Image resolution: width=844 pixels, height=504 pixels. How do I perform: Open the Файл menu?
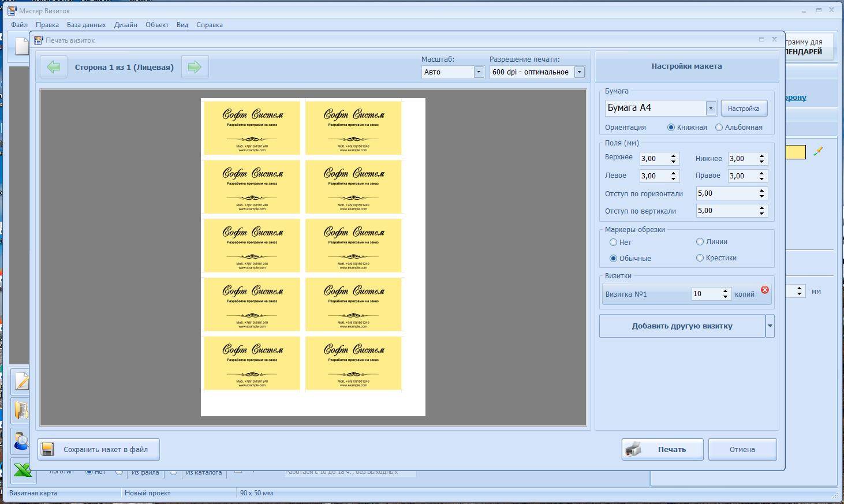tap(19, 25)
